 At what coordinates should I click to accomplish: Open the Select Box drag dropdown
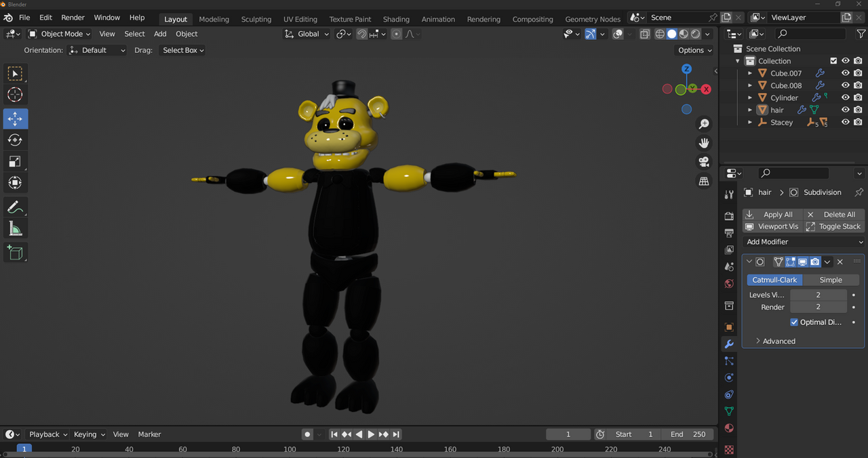tap(182, 50)
